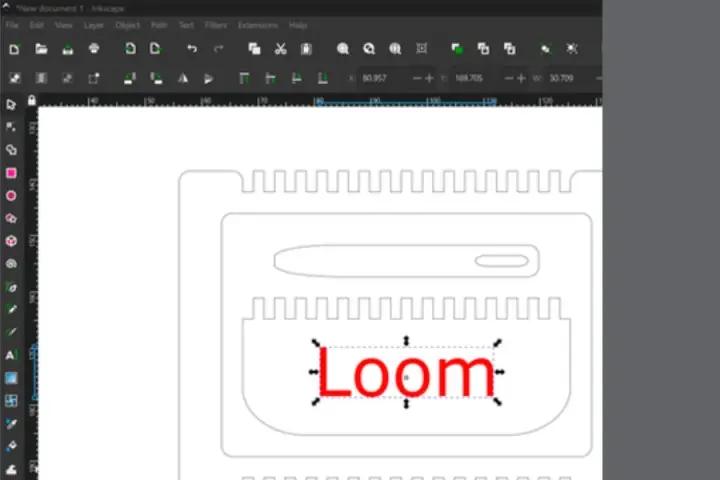Toggle the guide lock padlock icon
The image size is (720, 480).
tap(32, 100)
